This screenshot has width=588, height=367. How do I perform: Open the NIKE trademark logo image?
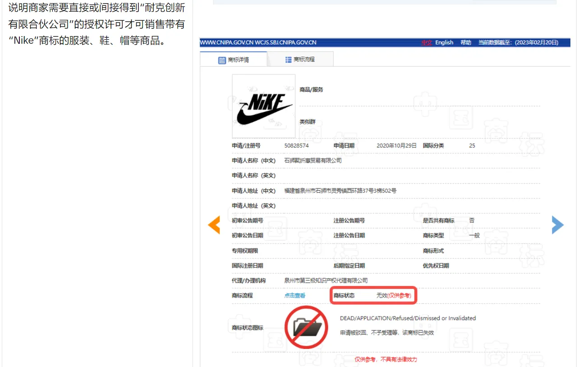pyautogui.click(x=264, y=106)
